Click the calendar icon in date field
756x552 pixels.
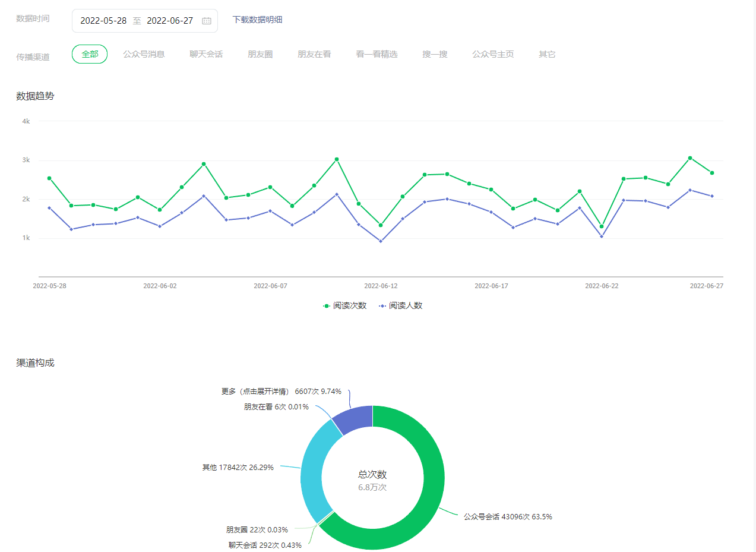tap(206, 21)
